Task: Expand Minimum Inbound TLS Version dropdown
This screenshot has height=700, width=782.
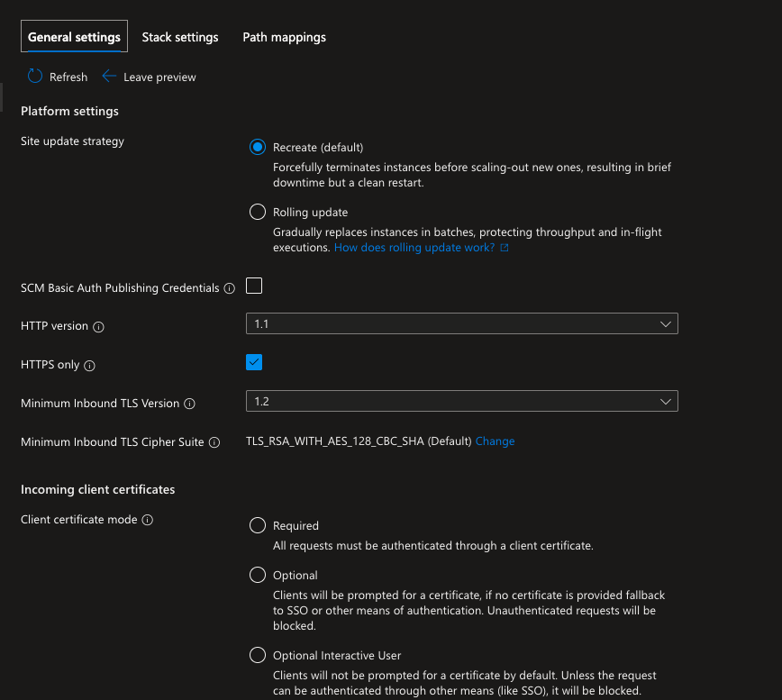Action: pos(461,401)
